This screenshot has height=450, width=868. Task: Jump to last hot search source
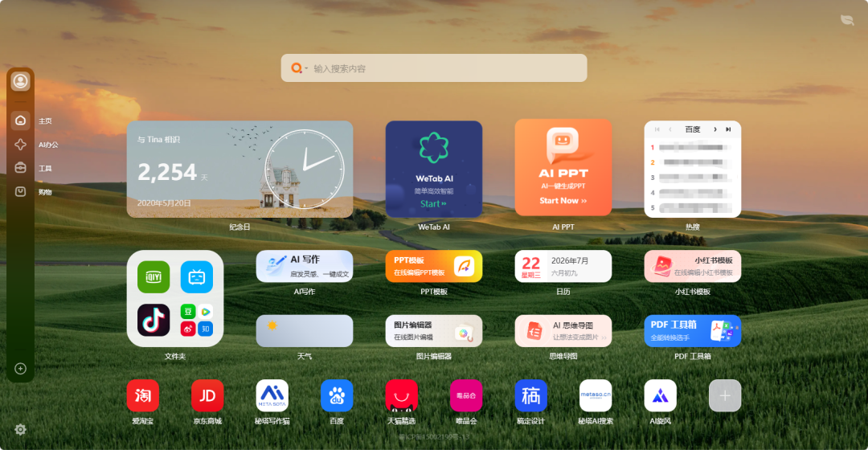pyautogui.click(x=728, y=129)
